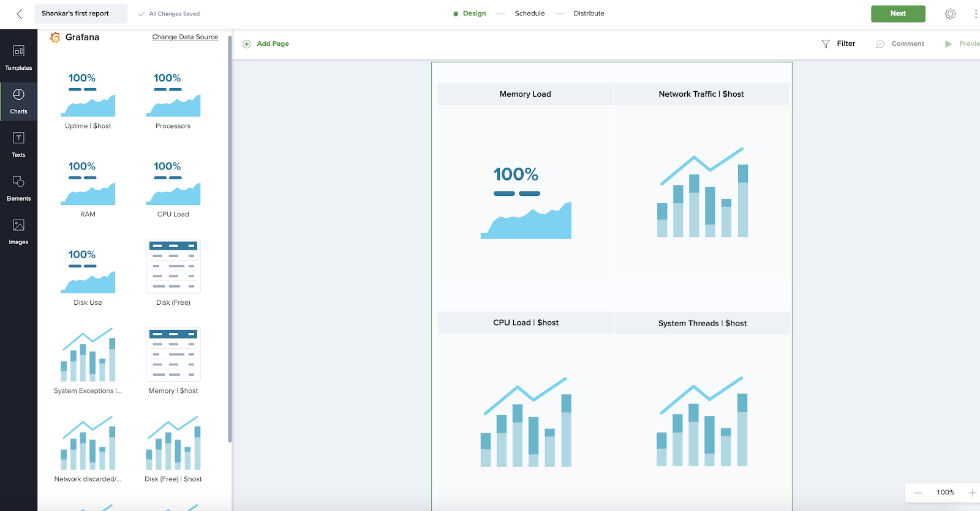Open the Charts sidebar panel
This screenshot has width=980, height=511.
(18, 102)
